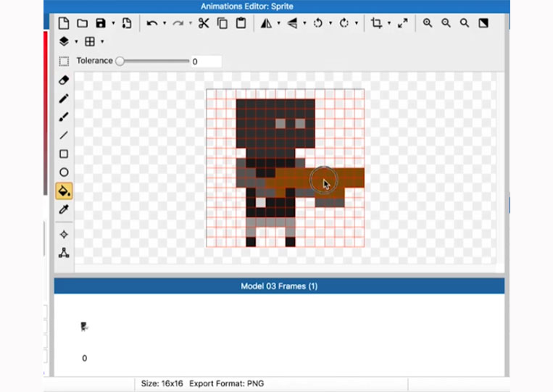Image resolution: width=553 pixels, height=392 pixels.
Task: Select the Pencil tool
Action: coord(64,99)
